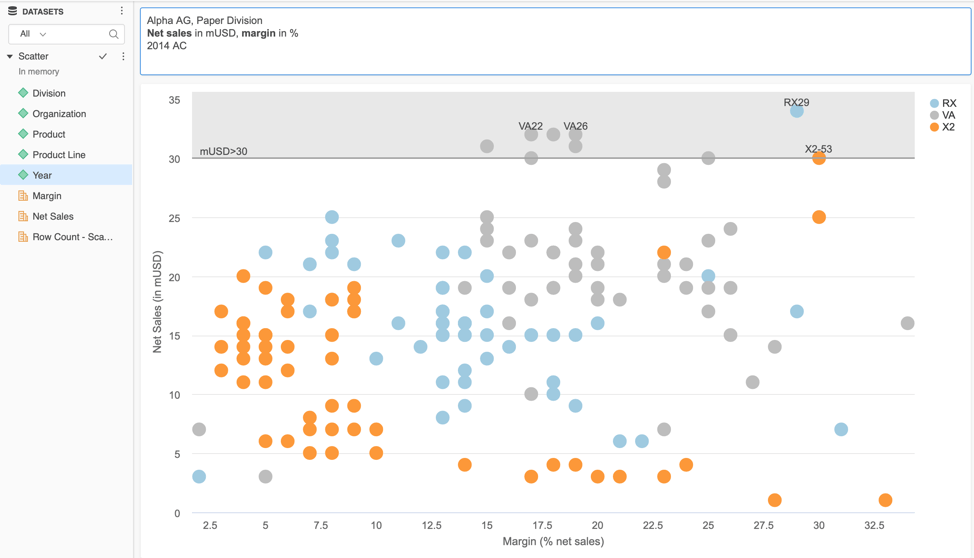Click the orange X2 legend color dot

pyautogui.click(x=934, y=127)
